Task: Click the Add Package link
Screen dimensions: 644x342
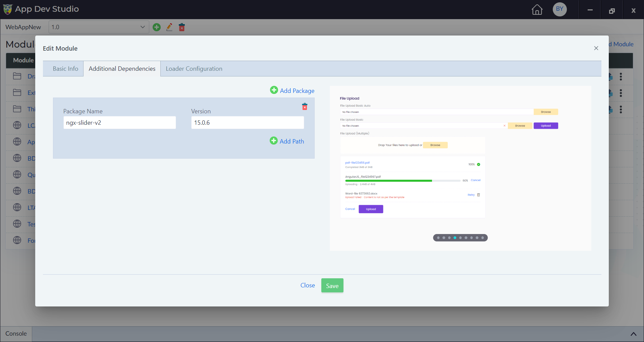Action: click(x=297, y=91)
